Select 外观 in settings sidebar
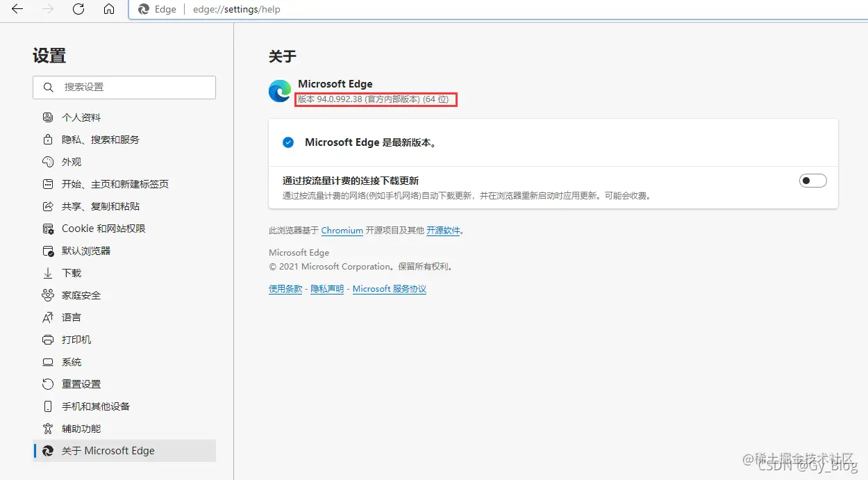 (124, 162)
